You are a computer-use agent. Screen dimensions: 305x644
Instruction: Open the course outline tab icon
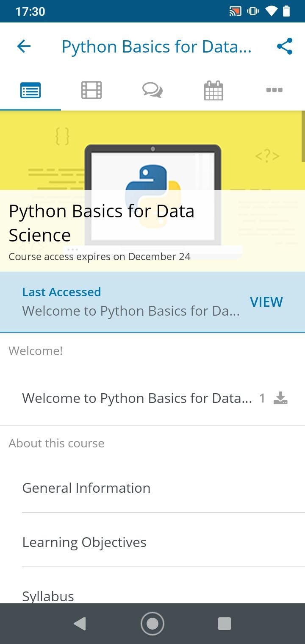(x=30, y=90)
